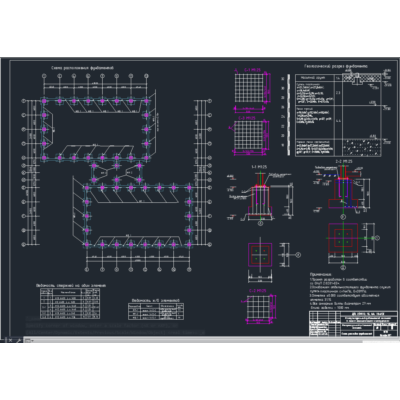Image resolution: width=400 pixels, height=400 pixels.
Task: Select the top-left magenta column footing
Action: click(44, 101)
